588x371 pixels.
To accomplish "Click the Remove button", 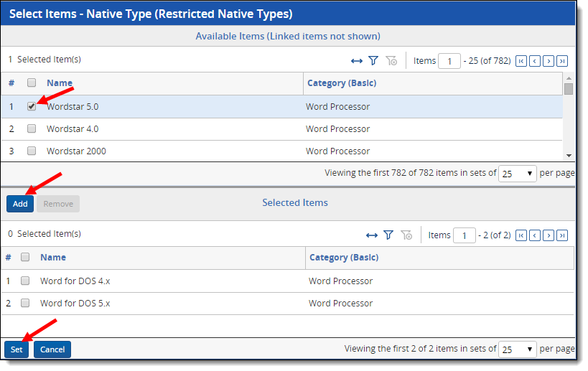I will click(x=58, y=204).
